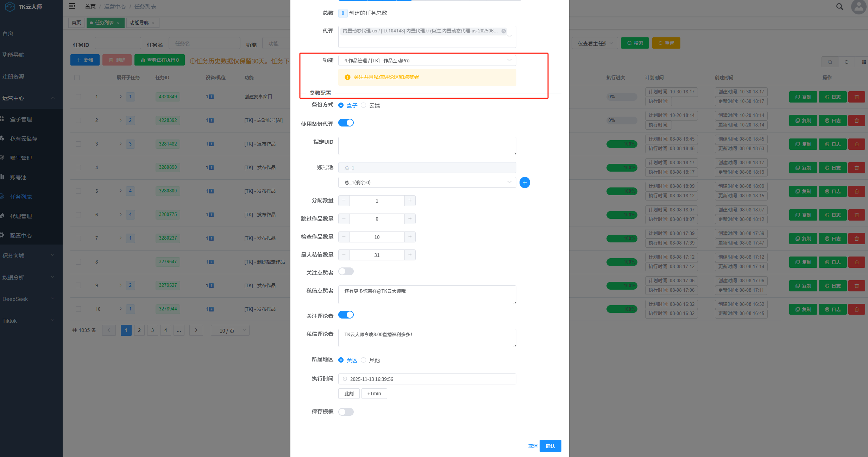Viewport: 868px width, 457px height.
Task: Select the 云端 backup method radio
Action: pos(364,105)
